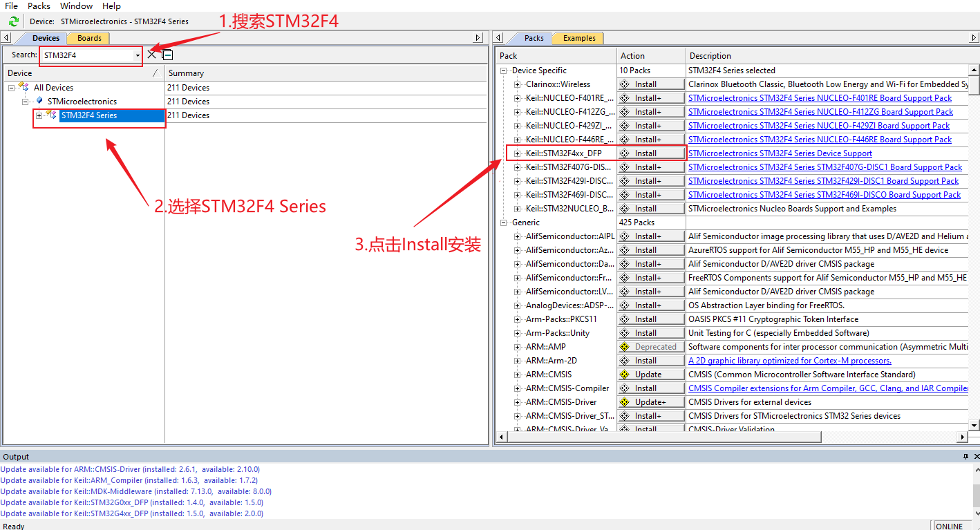980x530 pixels.
Task: Open the Window menu
Action: click(76, 6)
